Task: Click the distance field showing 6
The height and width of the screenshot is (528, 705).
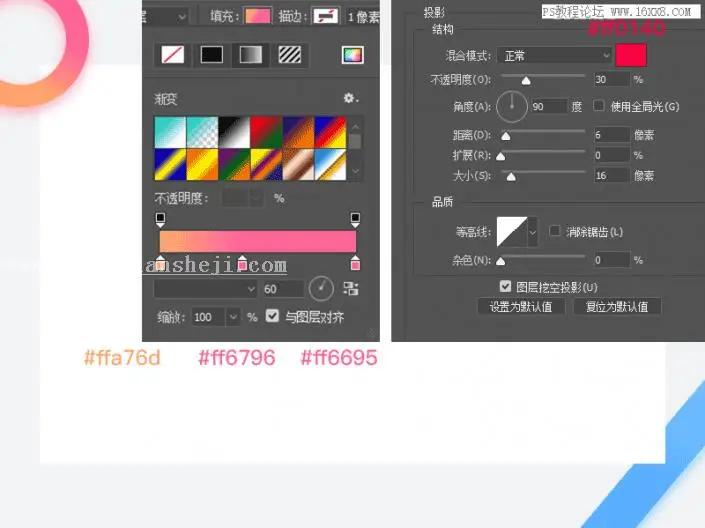Action: (x=611, y=134)
